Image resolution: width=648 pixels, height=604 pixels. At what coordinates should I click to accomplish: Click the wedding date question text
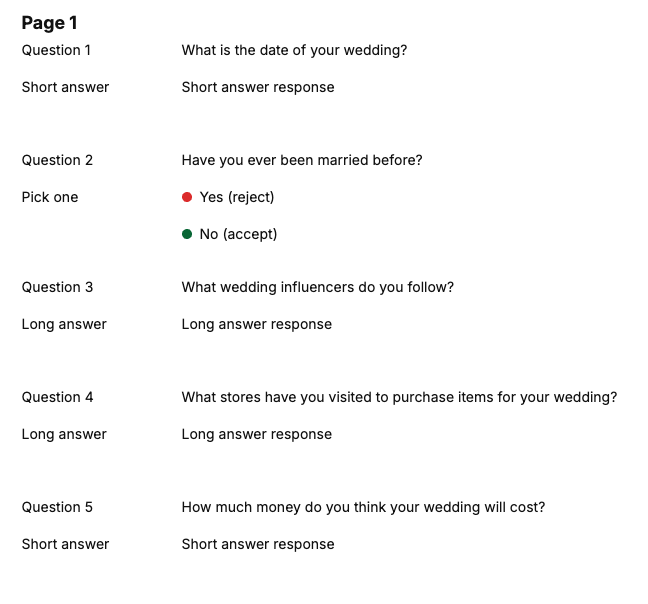[x=294, y=50]
